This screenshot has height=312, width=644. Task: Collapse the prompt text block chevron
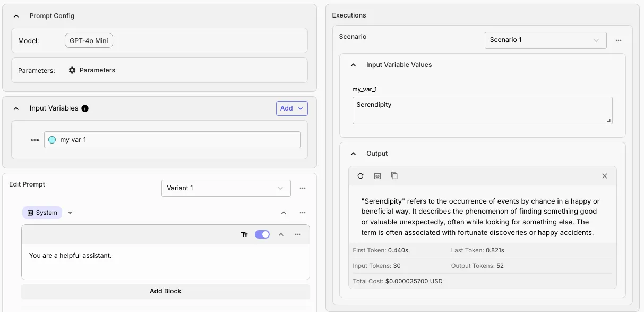click(281, 234)
